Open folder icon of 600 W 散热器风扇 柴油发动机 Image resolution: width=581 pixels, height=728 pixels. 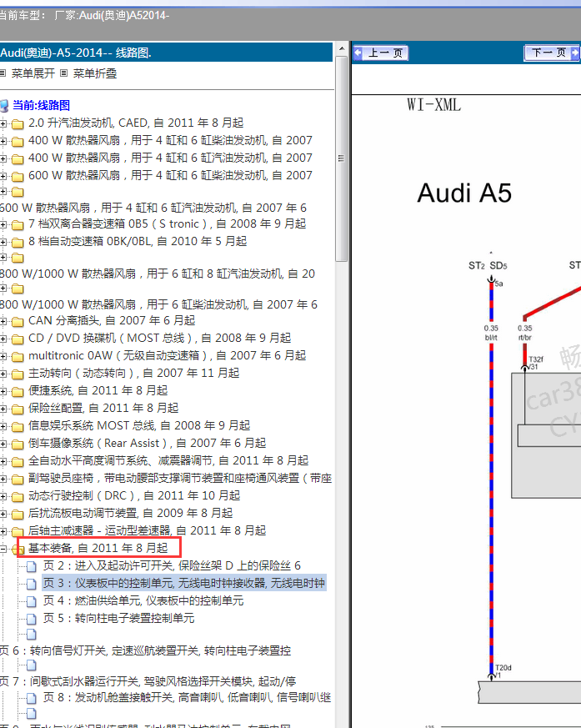pyautogui.click(x=18, y=177)
